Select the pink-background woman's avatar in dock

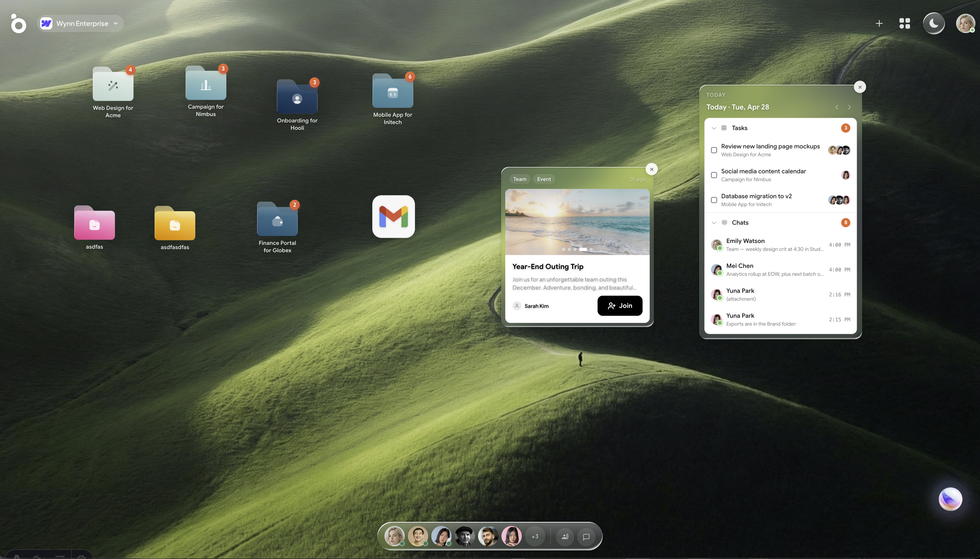[511, 536]
